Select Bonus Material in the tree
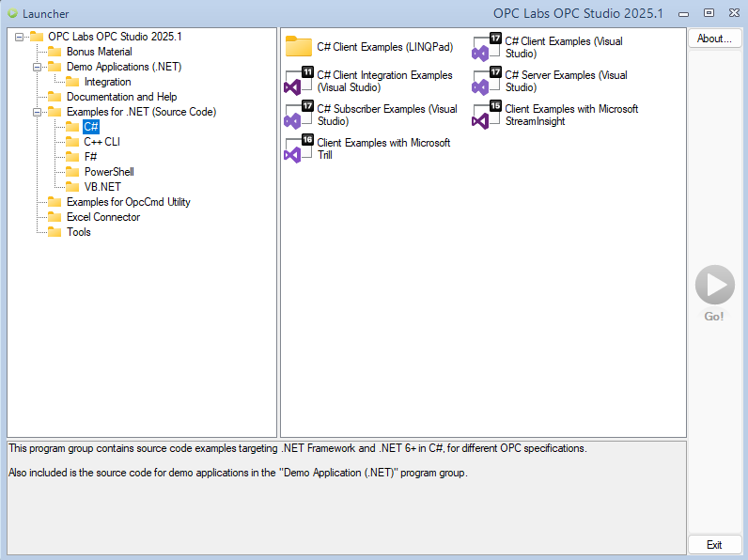The image size is (748, 560). pos(99,52)
